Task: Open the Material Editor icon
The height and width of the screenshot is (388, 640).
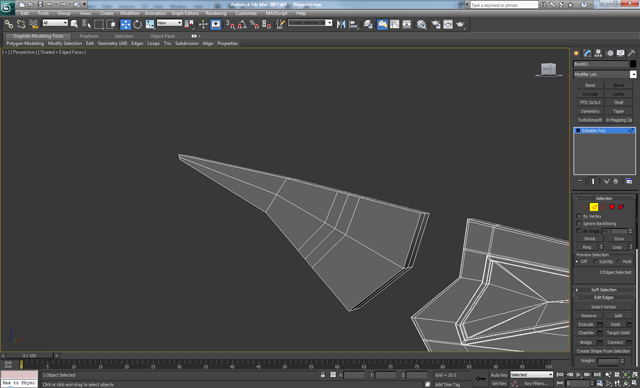Action: [422, 24]
